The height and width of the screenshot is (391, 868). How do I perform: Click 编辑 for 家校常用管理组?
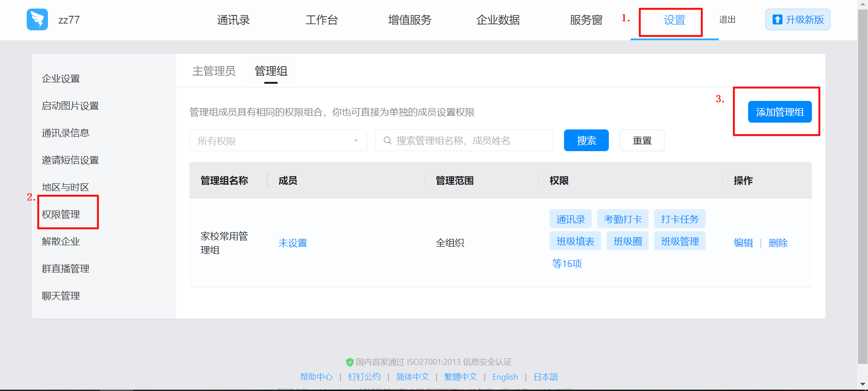743,243
